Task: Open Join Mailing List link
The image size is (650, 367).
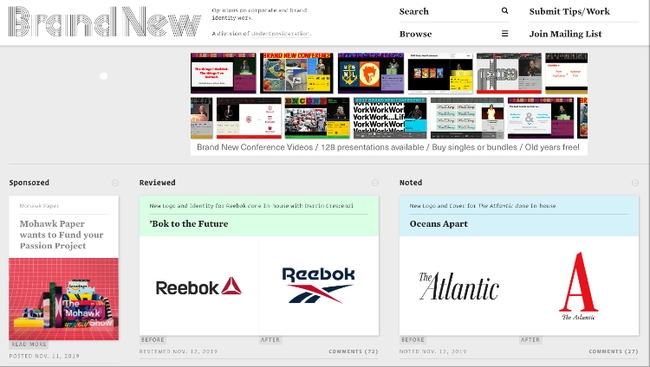Action: 565,34
